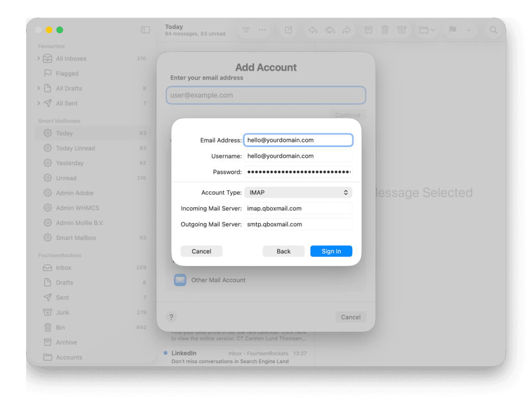
Task: Open the message filter icon in toolbar
Action: [246, 30]
